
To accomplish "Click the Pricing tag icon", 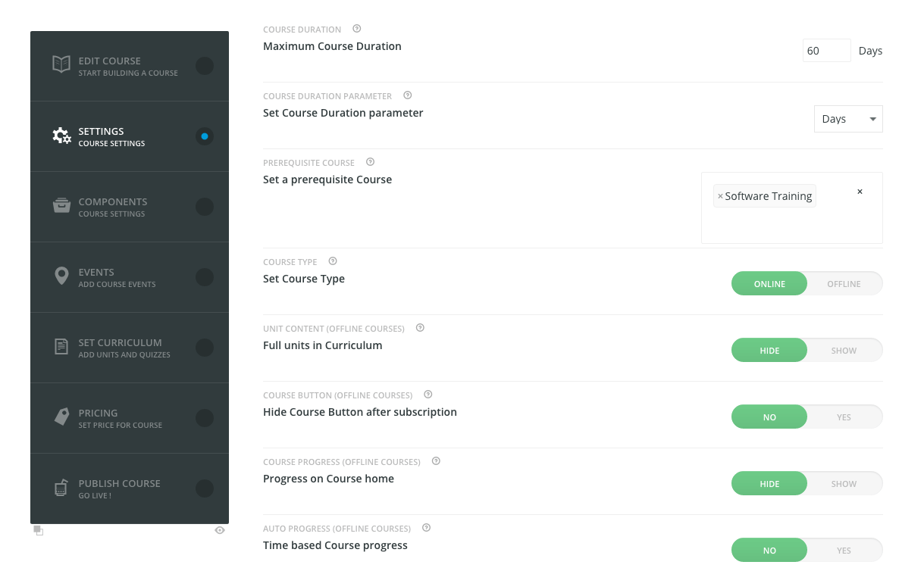I will [61, 417].
